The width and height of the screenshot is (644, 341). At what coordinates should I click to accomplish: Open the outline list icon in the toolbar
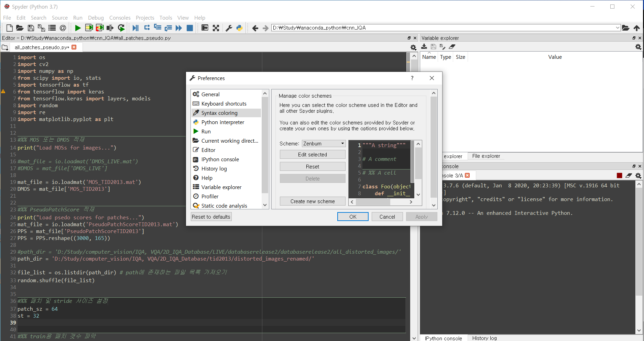tap(52, 28)
